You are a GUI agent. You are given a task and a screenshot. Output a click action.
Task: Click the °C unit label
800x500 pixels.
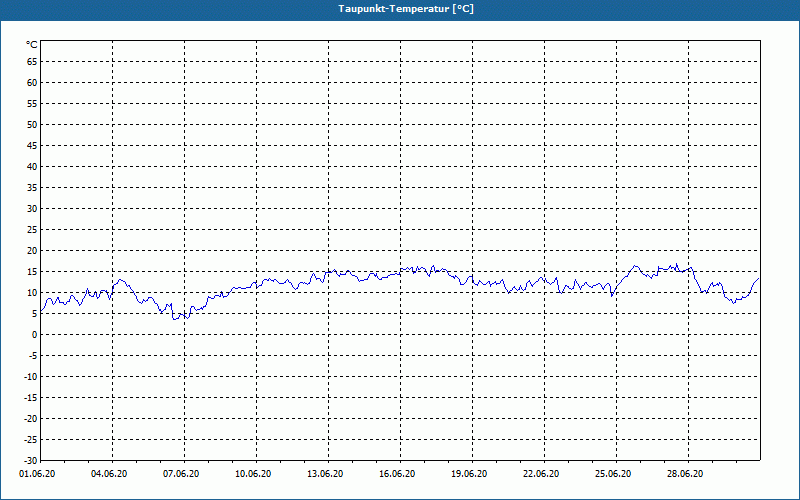click(32, 45)
